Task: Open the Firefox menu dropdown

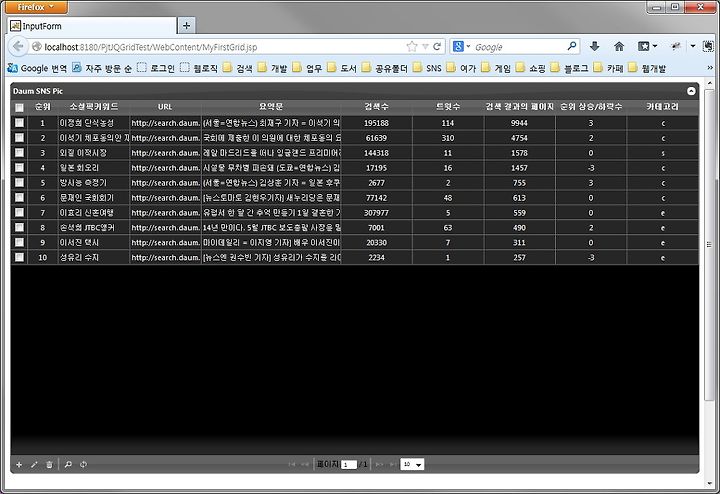Action: tap(36, 7)
